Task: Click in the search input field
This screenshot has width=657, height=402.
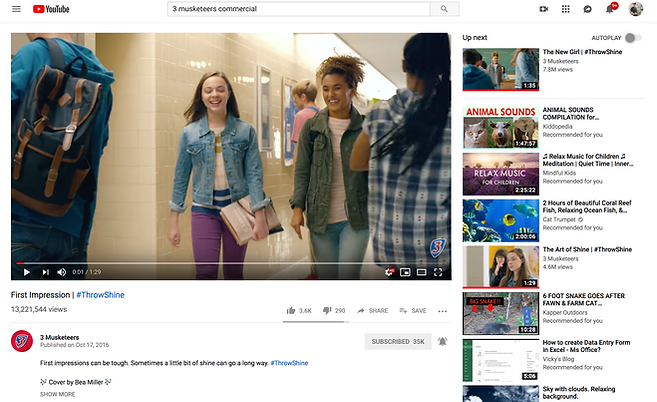Action: point(299,9)
